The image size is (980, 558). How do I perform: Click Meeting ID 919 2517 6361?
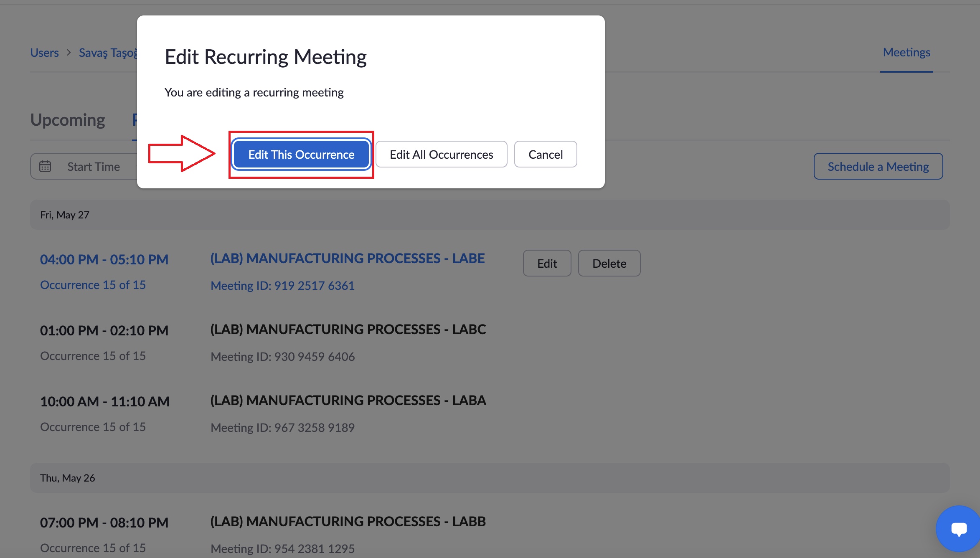pos(282,286)
